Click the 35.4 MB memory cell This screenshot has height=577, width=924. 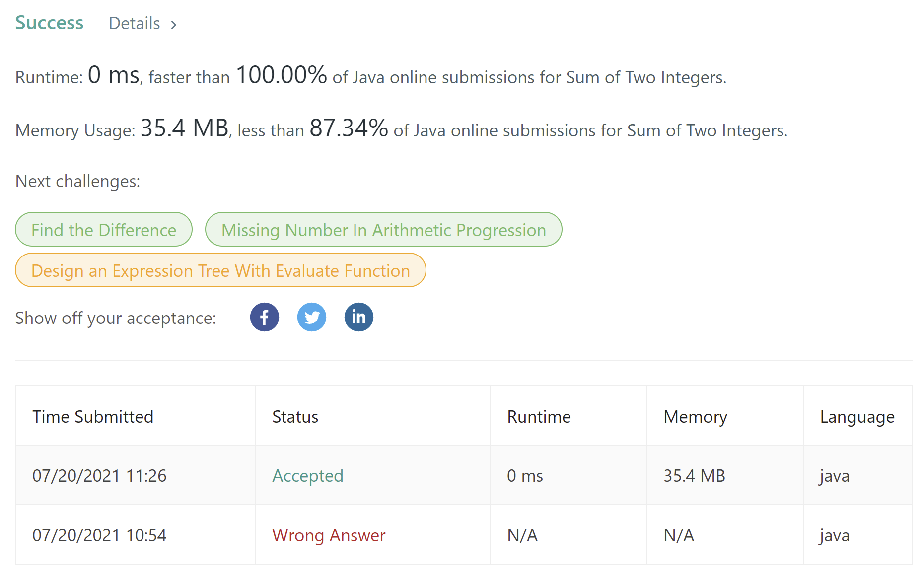[694, 476]
